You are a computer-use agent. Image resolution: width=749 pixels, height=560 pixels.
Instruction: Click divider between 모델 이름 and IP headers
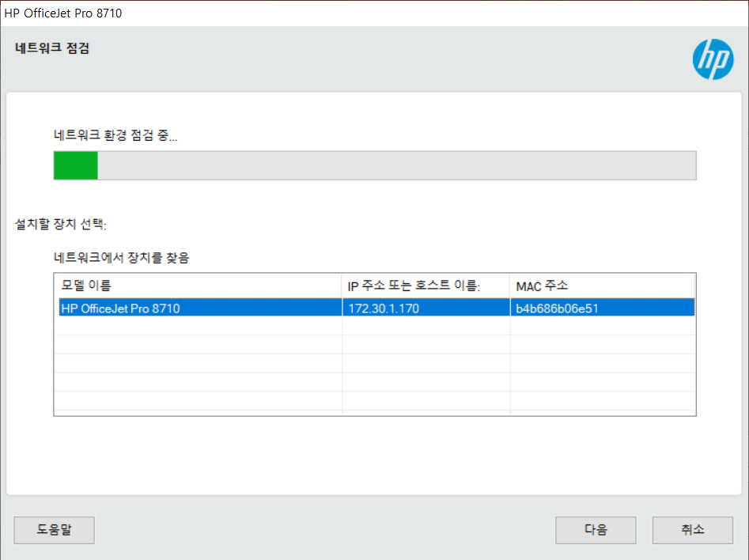coord(342,285)
